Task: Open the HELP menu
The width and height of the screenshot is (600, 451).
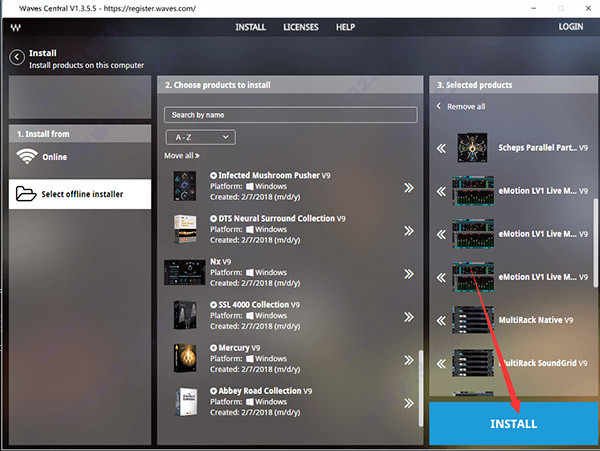Action: [x=346, y=27]
